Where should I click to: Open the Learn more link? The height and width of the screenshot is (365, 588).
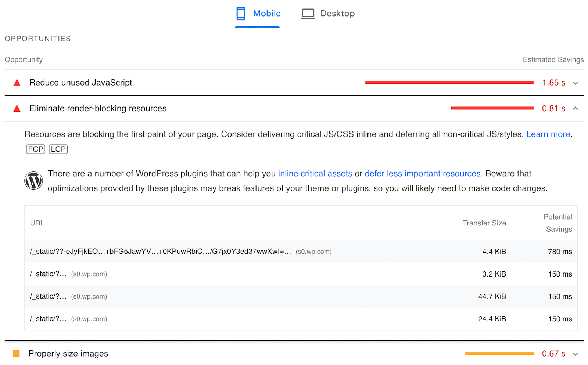point(548,134)
